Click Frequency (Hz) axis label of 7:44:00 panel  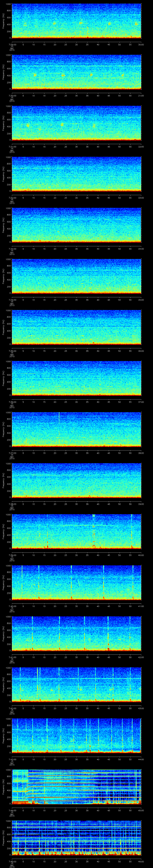(x=3, y=787)
